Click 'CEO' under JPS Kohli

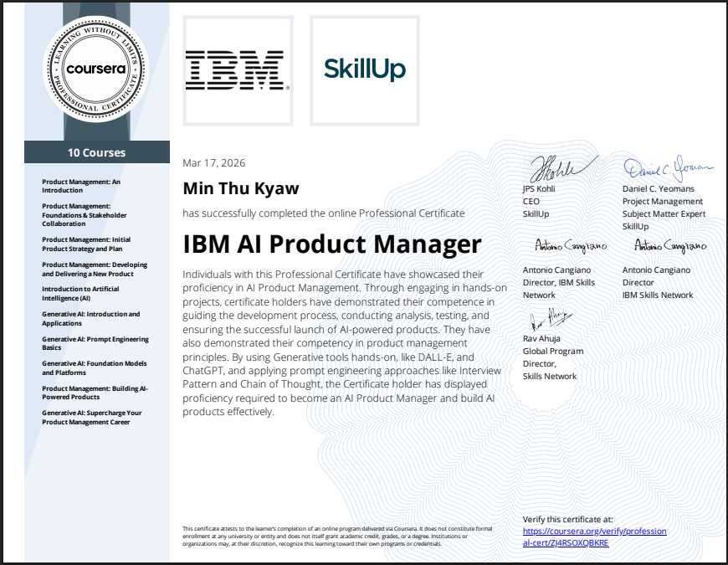point(531,201)
